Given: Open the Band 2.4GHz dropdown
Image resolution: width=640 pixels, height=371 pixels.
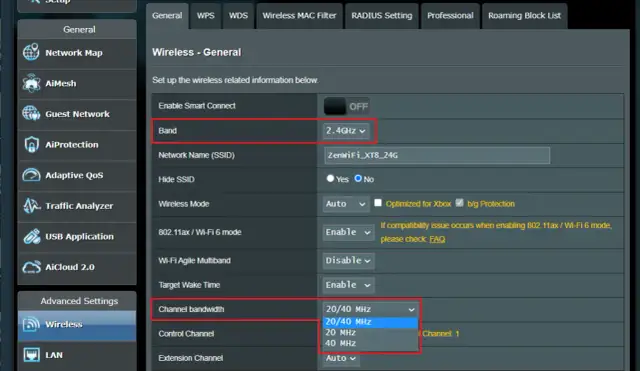Looking at the screenshot, I should 346,131.
